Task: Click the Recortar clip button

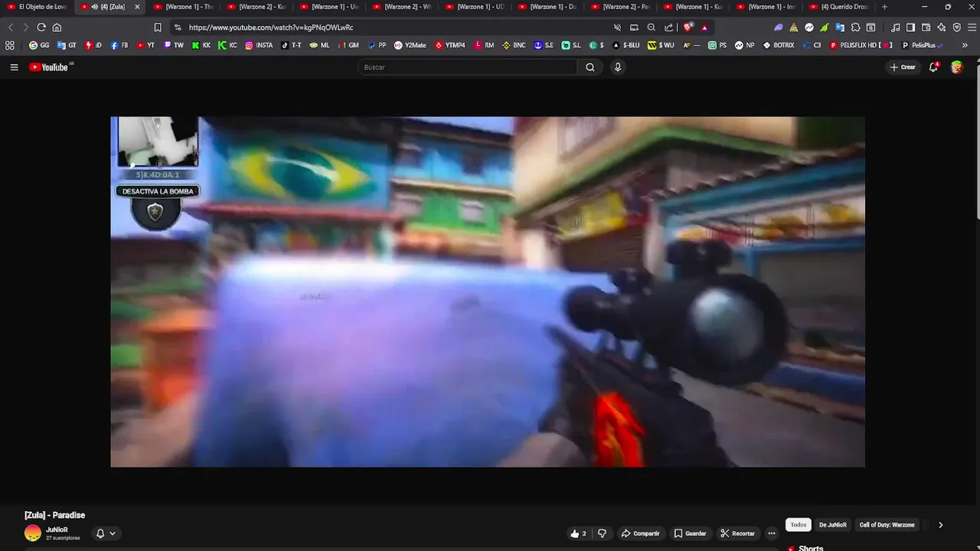Action: (x=737, y=533)
